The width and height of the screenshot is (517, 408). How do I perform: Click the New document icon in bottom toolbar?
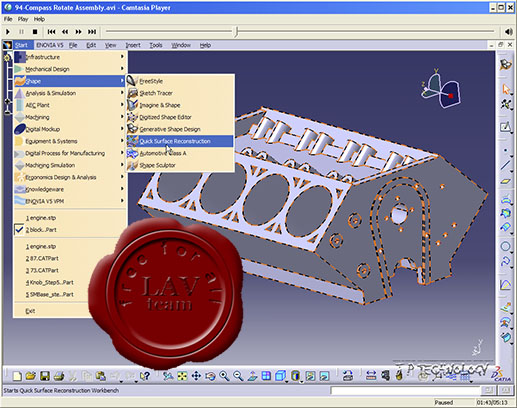pos(17,376)
